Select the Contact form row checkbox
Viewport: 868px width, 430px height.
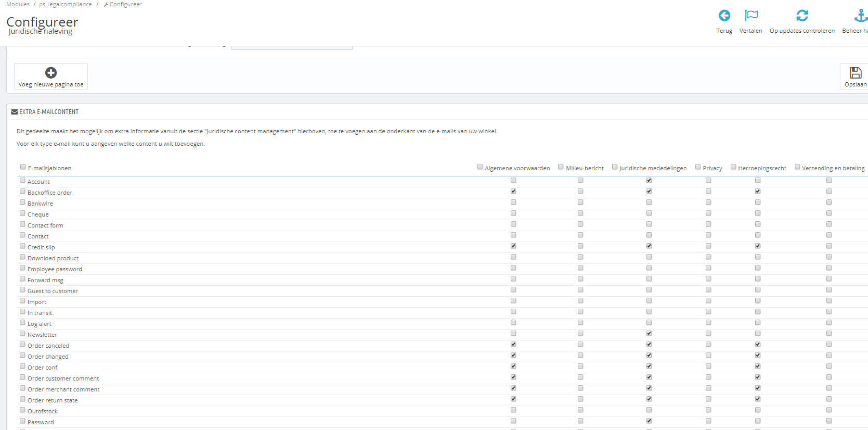click(x=22, y=224)
